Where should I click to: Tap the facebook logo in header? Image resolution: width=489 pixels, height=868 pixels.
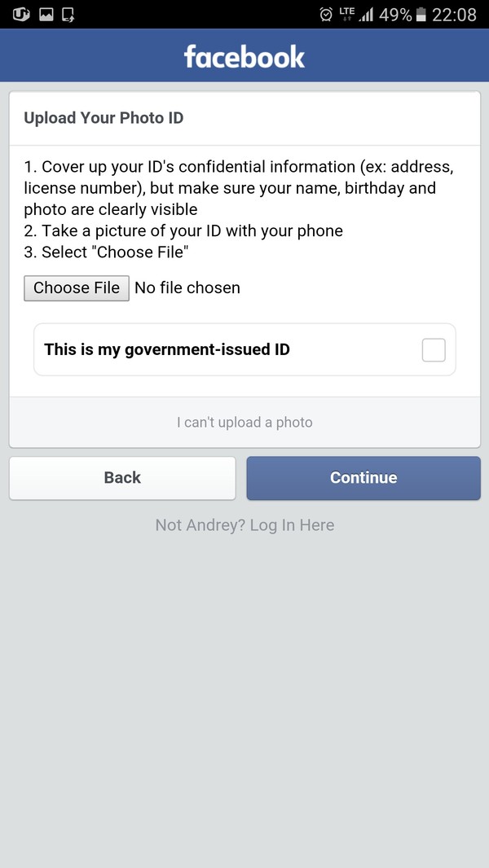click(x=244, y=56)
